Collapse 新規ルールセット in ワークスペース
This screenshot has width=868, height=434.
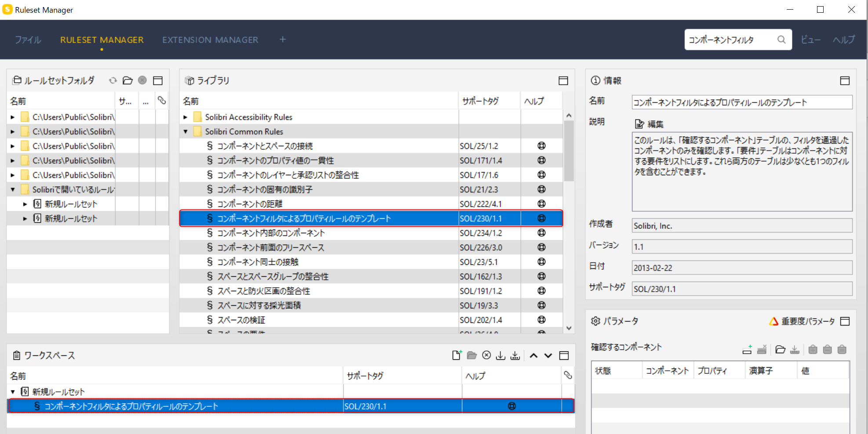coord(13,392)
